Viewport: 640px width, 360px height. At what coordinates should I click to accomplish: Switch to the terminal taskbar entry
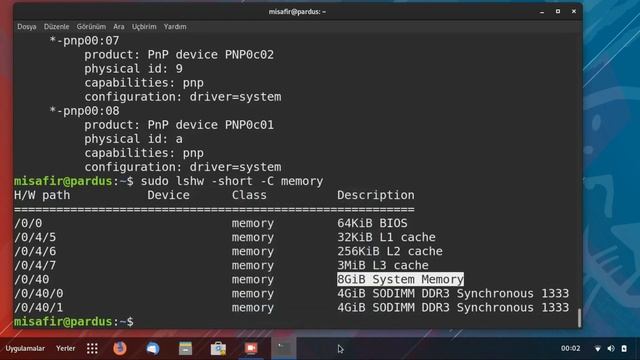click(x=283, y=348)
